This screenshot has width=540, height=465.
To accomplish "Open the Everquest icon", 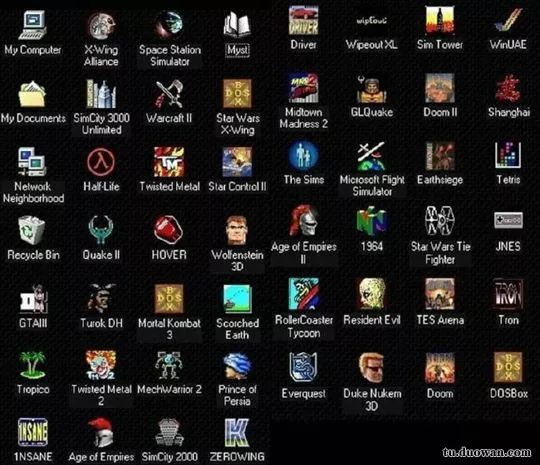I will 303,368.
